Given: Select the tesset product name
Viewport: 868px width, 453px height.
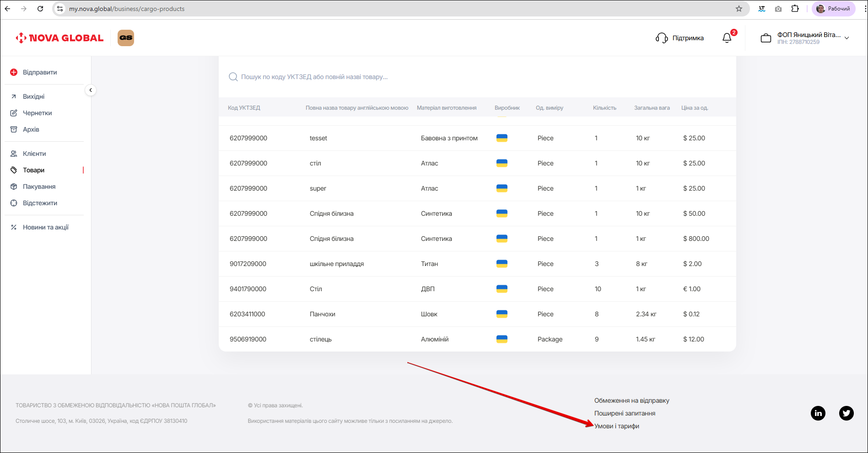Looking at the screenshot, I should click(318, 138).
